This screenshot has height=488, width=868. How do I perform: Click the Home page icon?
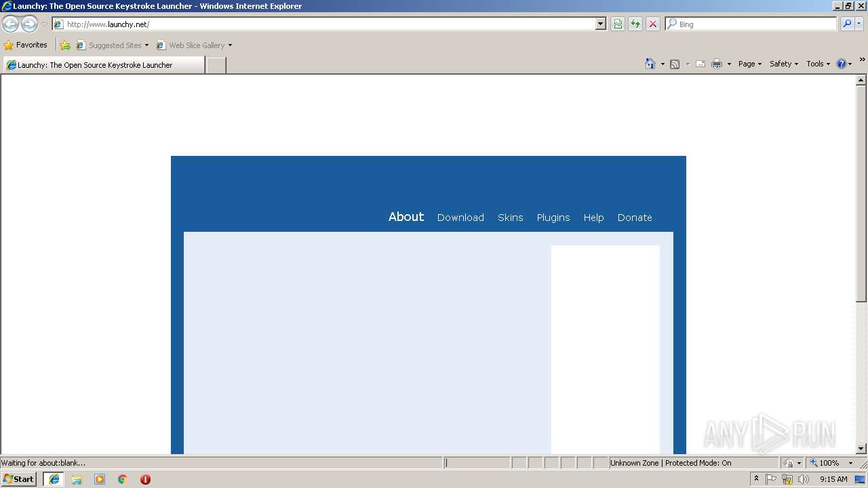point(650,64)
